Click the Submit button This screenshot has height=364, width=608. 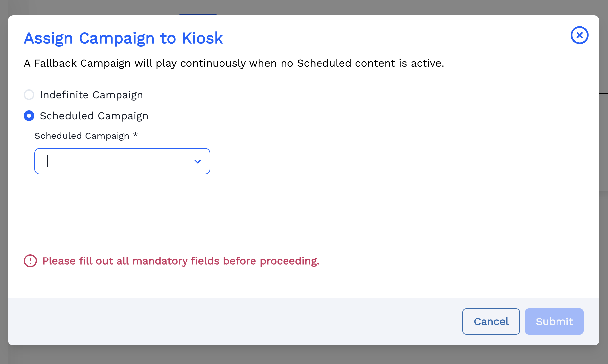coord(554,321)
